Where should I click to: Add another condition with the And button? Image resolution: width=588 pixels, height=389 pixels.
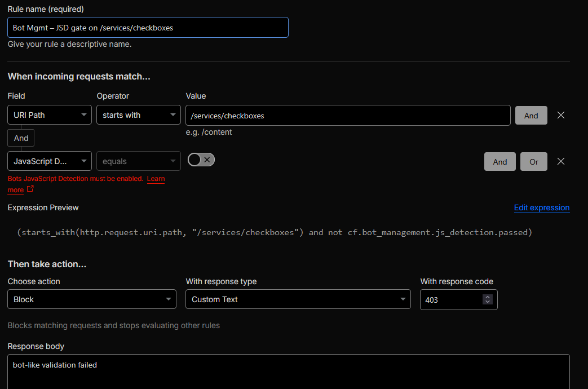pos(530,115)
